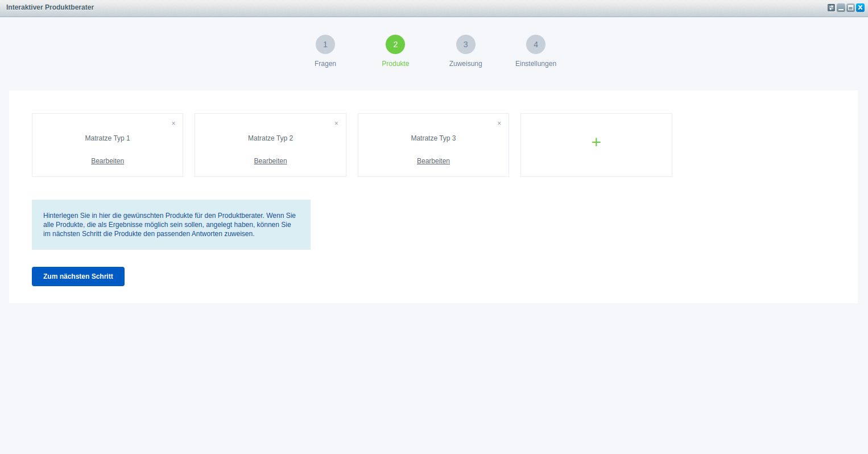Screen dimensions: 868x454
Task: Minimize the Interaktiver Produktberater window
Action: point(841,8)
